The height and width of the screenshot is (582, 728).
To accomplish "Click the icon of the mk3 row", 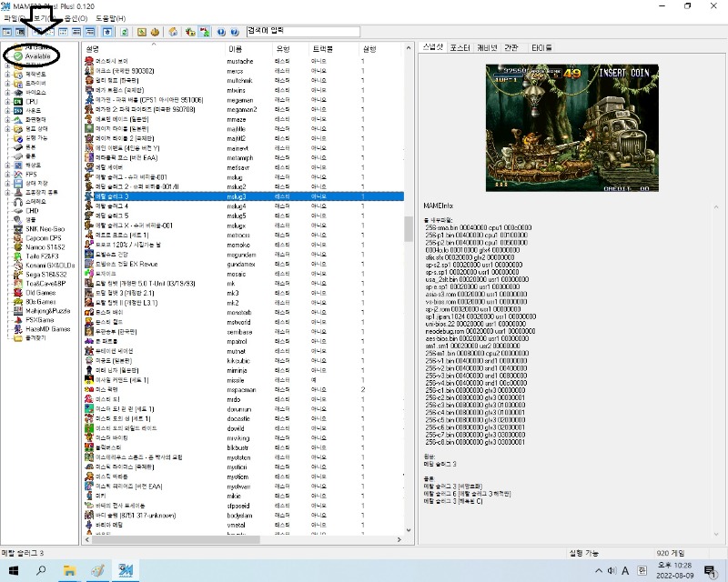I will pos(88,293).
